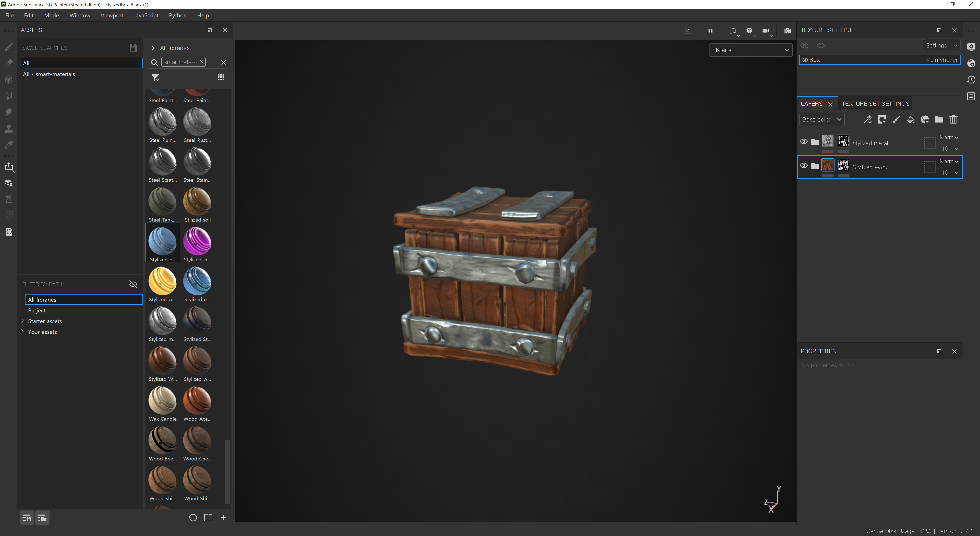Screen dimensions: 980x536
Task: Select the Stylized metal smart material thumbnail
Action: 163,321
